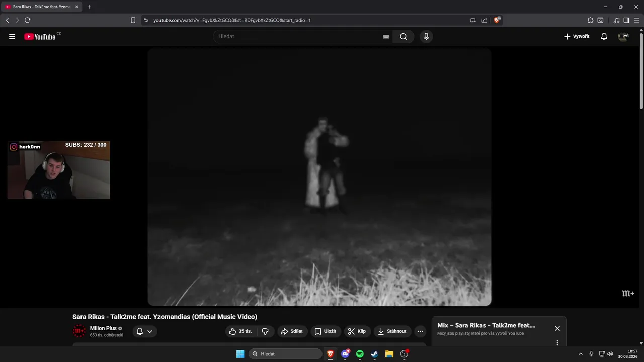Click the Uložit save button
Viewport: 644px width, 362px height.
[325, 331]
